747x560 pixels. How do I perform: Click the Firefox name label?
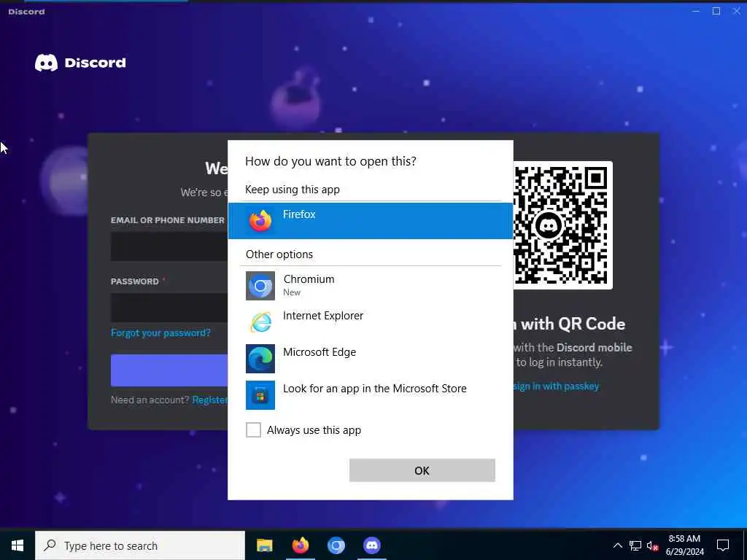[299, 214]
